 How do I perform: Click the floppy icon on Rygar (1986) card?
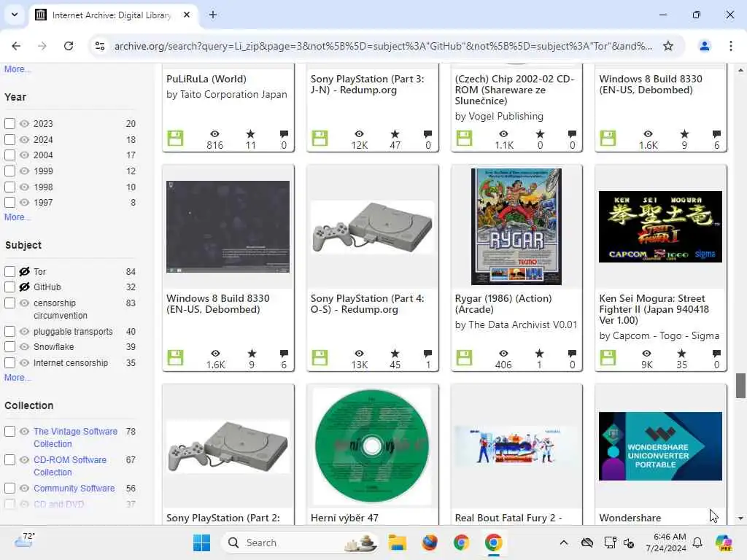click(x=464, y=357)
